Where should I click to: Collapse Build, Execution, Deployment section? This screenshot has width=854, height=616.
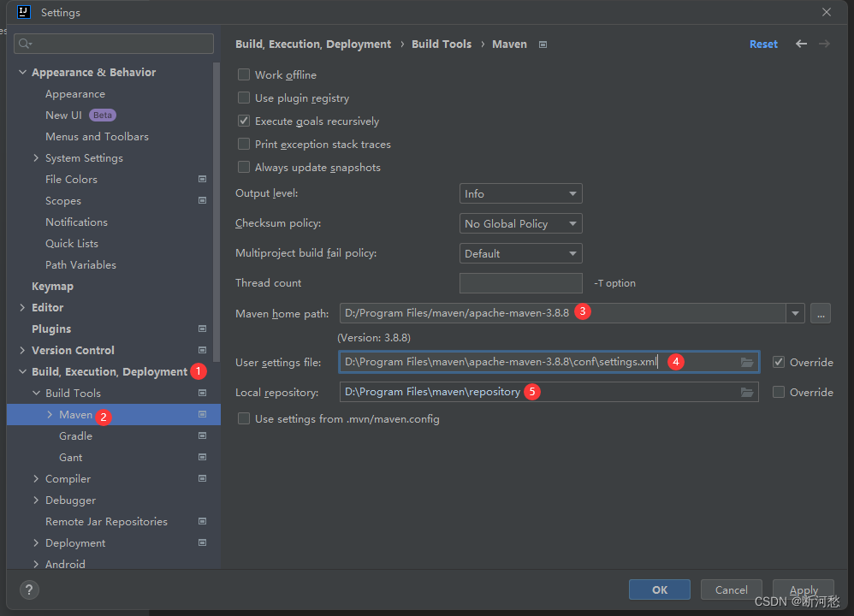22,371
